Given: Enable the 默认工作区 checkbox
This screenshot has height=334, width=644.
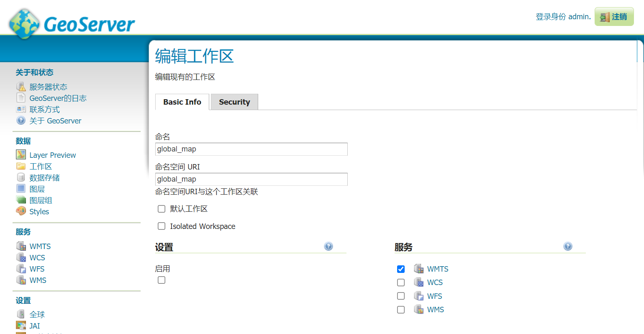Looking at the screenshot, I should pos(162,208).
